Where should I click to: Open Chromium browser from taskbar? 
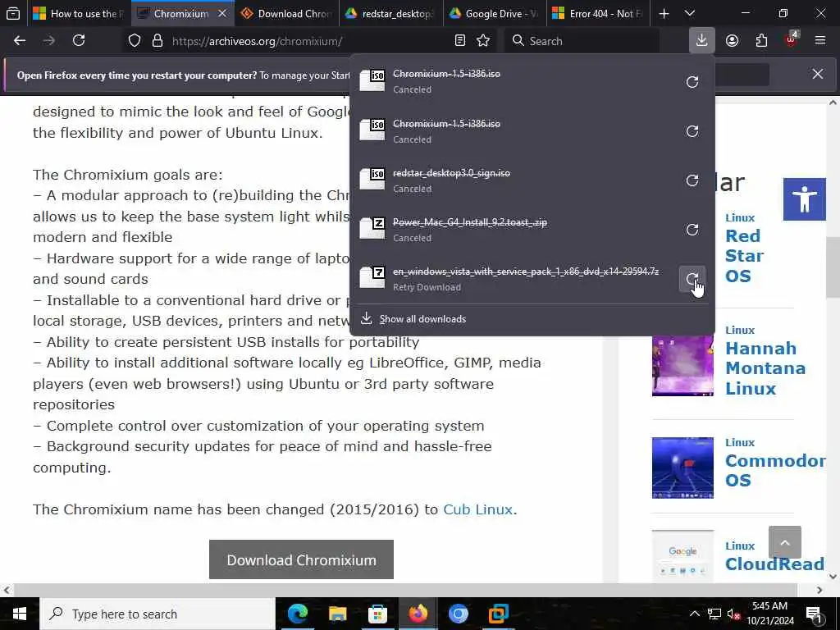point(458,614)
